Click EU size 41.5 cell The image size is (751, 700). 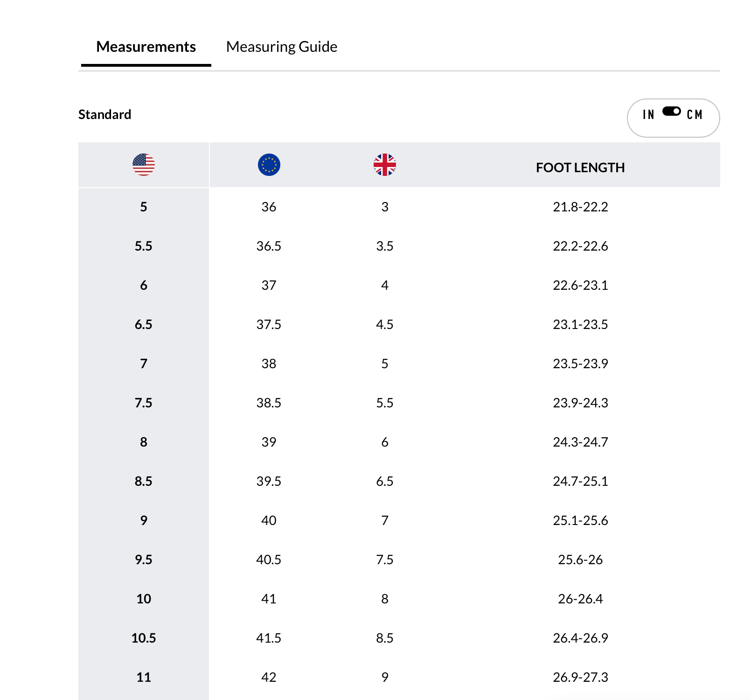pos(269,638)
